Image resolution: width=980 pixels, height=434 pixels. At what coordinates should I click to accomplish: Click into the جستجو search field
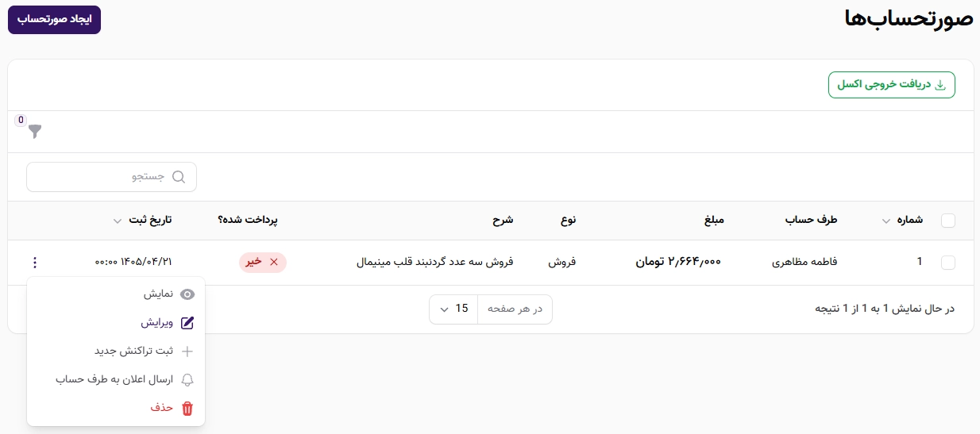click(111, 177)
